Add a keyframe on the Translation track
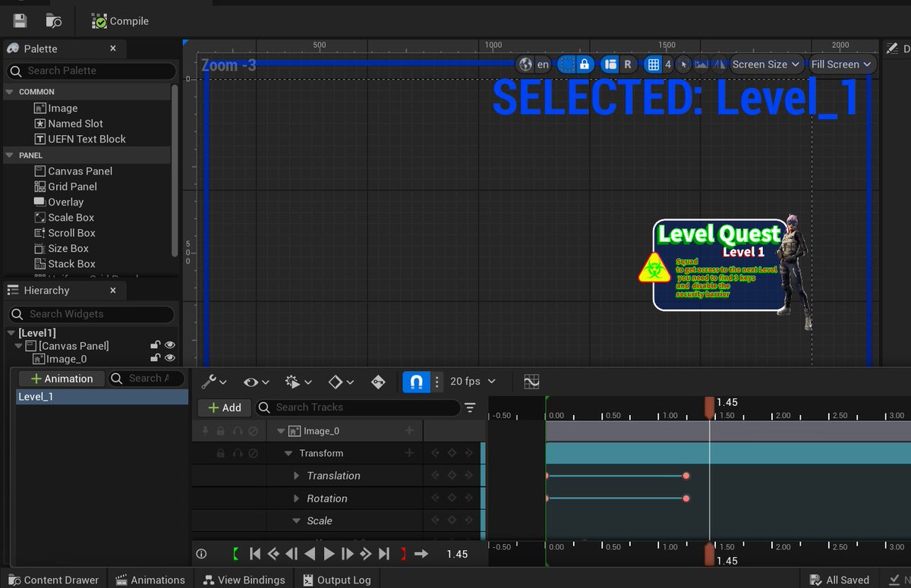 click(x=452, y=476)
